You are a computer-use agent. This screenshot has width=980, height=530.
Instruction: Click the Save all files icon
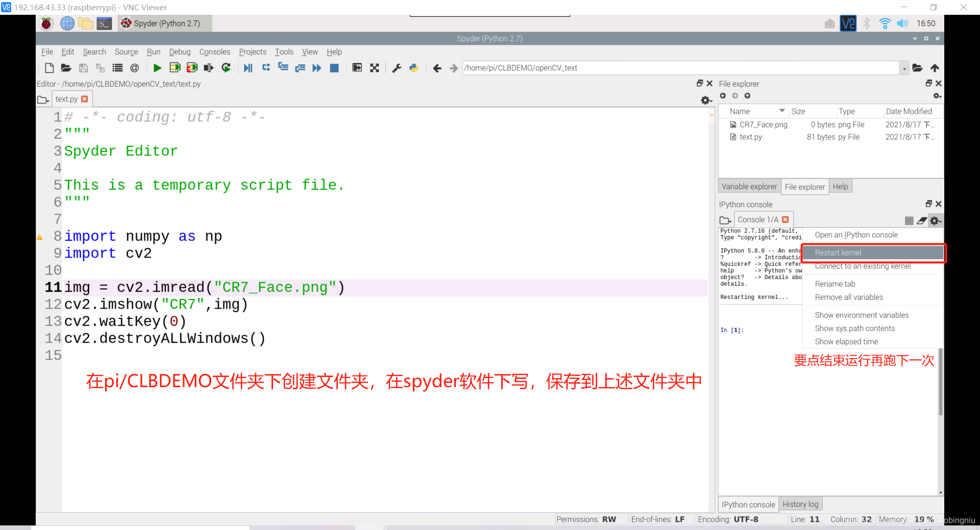point(100,68)
